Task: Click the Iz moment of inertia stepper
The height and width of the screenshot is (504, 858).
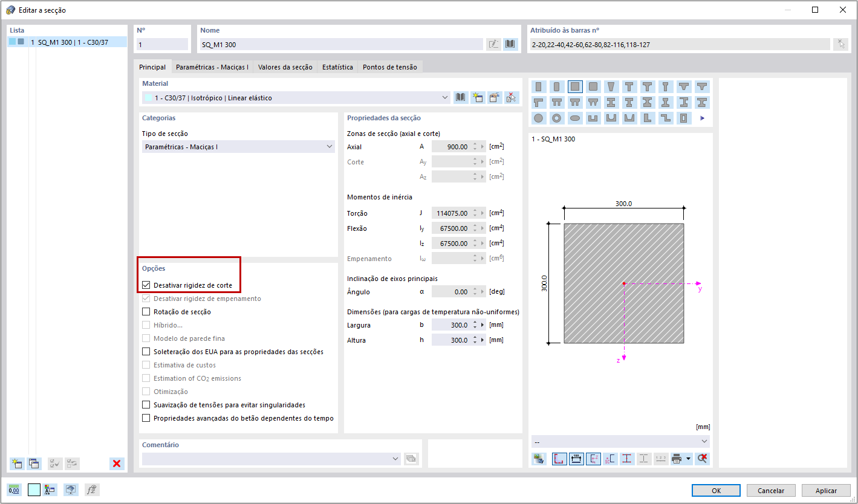Action: pyautogui.click(x=475, y=244)
